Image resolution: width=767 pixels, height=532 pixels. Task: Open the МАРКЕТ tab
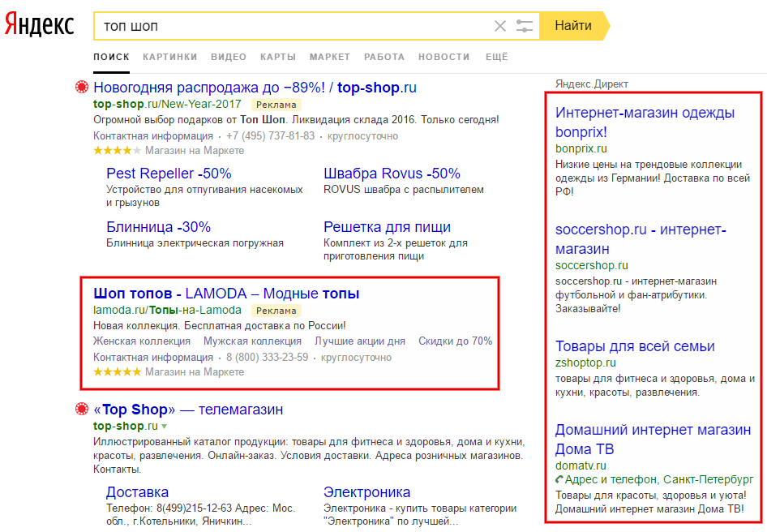click(329, 57)
